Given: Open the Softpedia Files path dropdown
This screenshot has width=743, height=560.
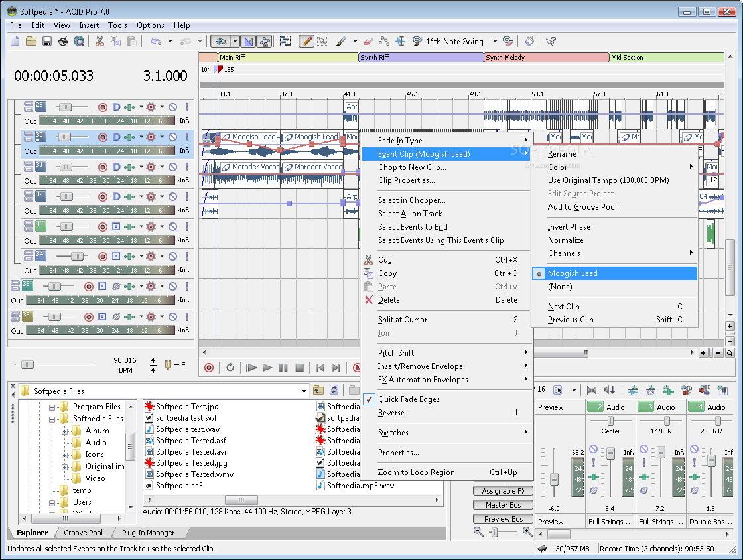Looking at the screenshot, I should pos(304,391).
